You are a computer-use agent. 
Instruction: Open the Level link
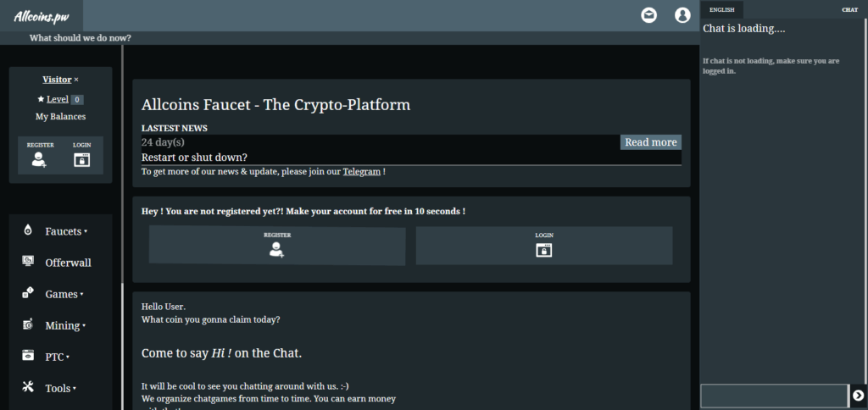point(57,100)
